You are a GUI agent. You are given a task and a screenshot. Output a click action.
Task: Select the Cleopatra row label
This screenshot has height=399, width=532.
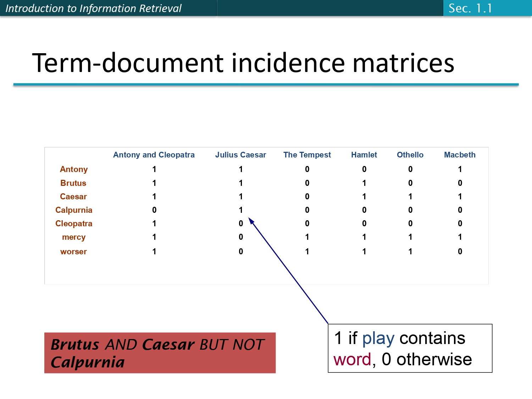point(73,223)
